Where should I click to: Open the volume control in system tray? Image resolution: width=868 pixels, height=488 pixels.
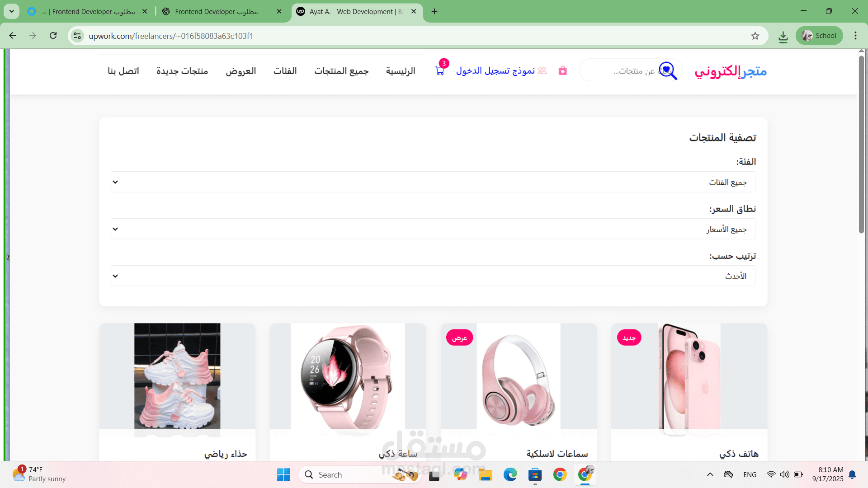coord(784,474)
